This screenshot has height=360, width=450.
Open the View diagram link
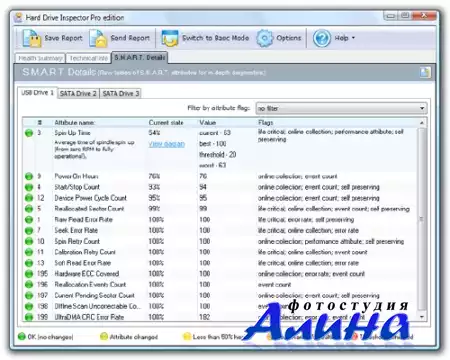pyautogui.click(x=167, y=144)
